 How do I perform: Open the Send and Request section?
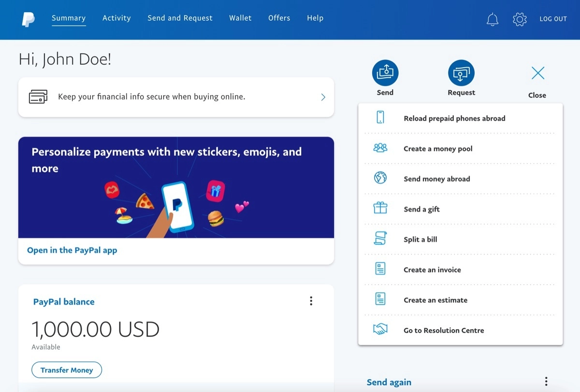pyautogui.click(x=180, y=18)
